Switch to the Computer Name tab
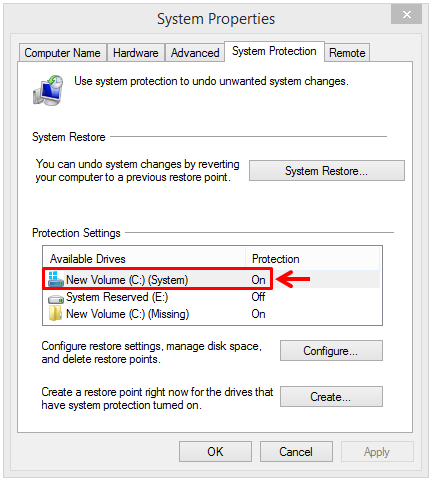This screenshot has width=430, height=481. tap(63, 53)
